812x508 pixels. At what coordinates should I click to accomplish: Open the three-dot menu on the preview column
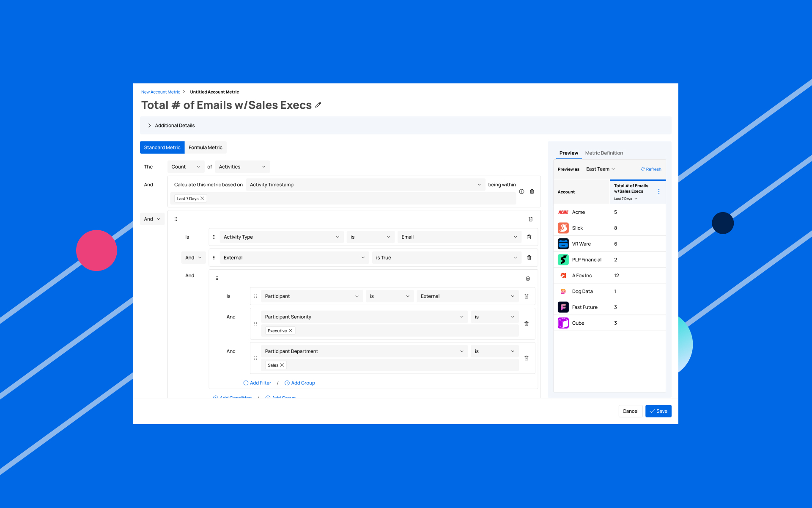point(658,192)
